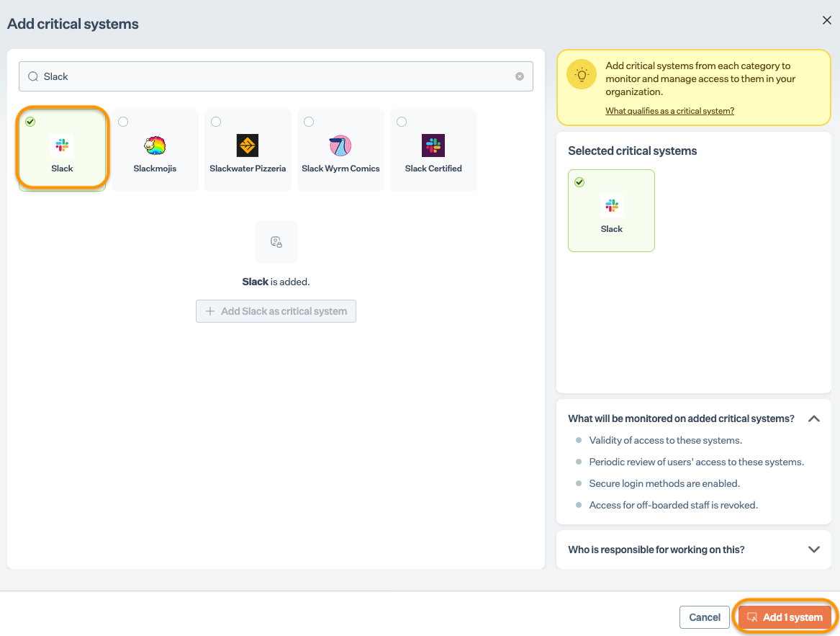This screenshot has height=636, width=840.
Task: Click the Cancel button
Action: click(705, 617)
